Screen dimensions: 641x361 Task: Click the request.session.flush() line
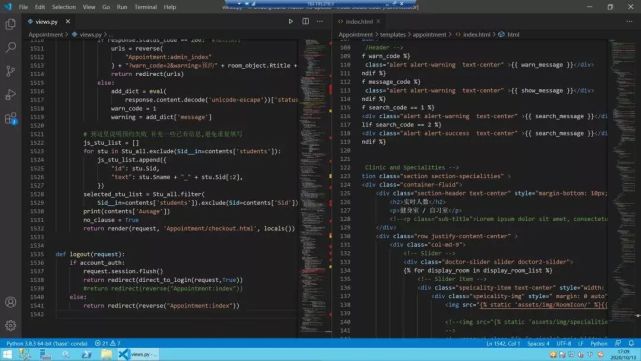click(x=123, y=271)
